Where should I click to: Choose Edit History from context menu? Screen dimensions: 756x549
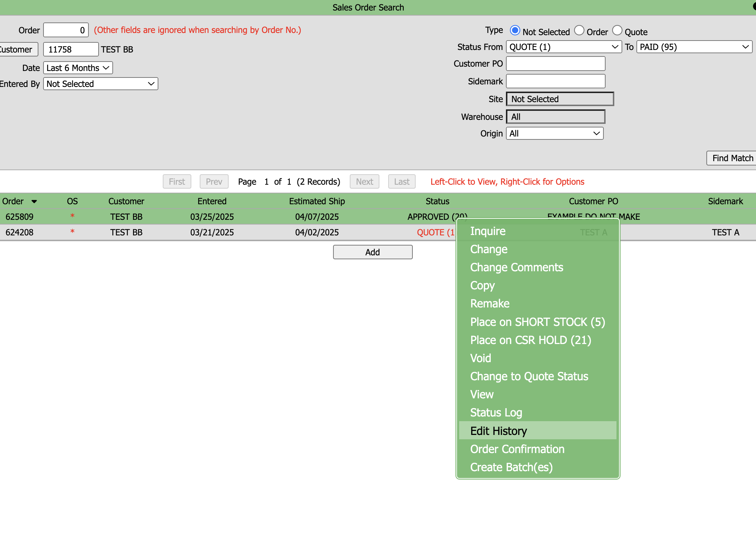click(499, 431)
